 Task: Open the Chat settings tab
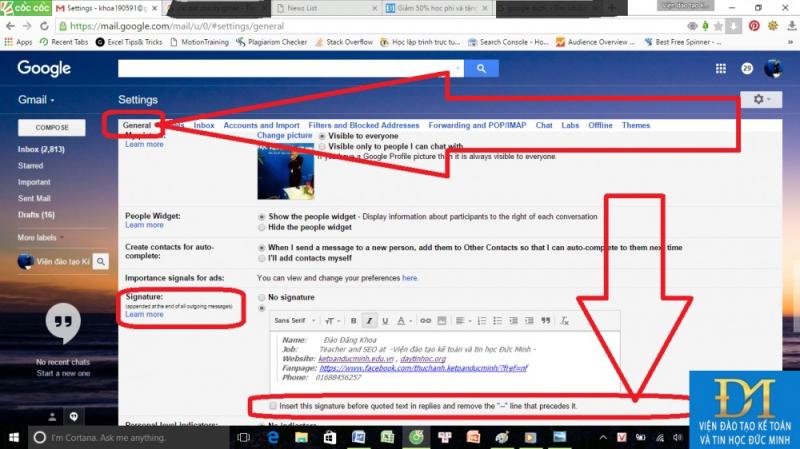coord(544,125)
